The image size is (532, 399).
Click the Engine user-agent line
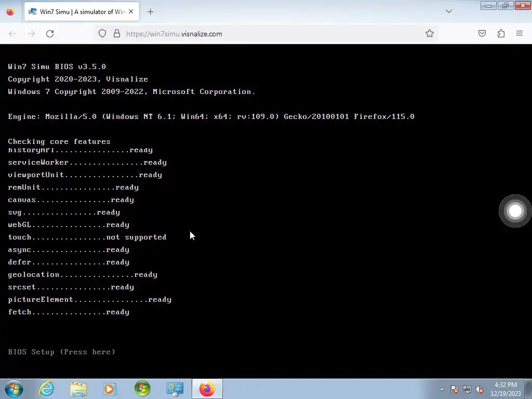pyautogui.click(x=211, y=116)
